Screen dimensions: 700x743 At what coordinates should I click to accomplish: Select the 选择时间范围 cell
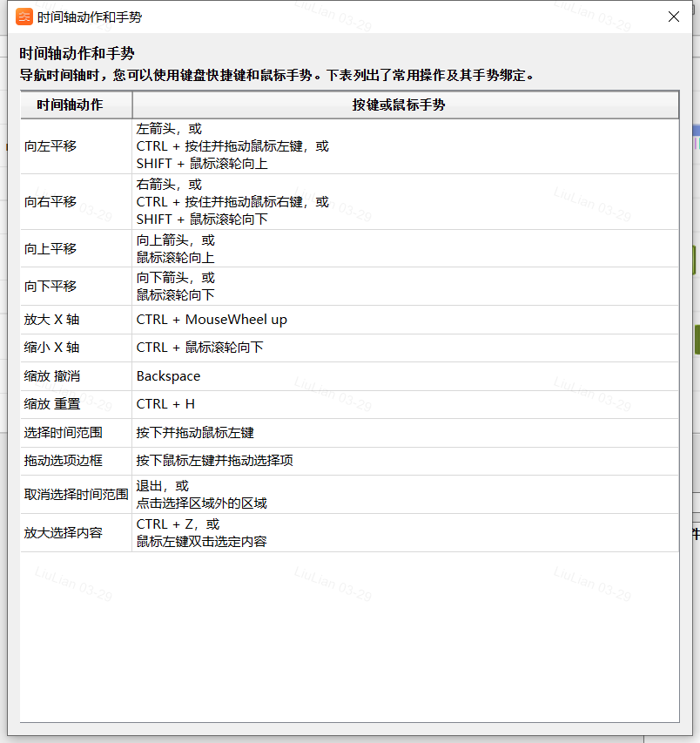pos(77,433)
